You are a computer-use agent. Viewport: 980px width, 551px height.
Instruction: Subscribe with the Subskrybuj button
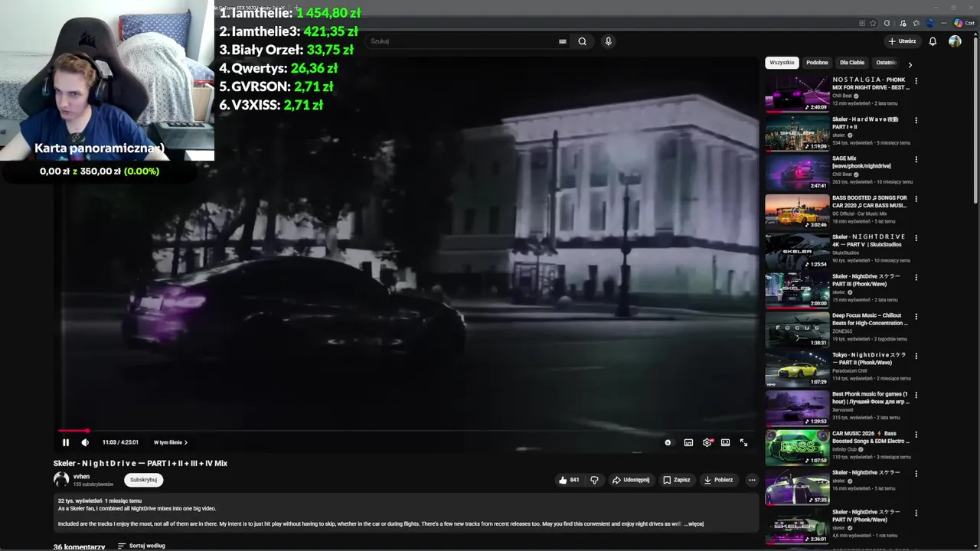click(143, 480)
